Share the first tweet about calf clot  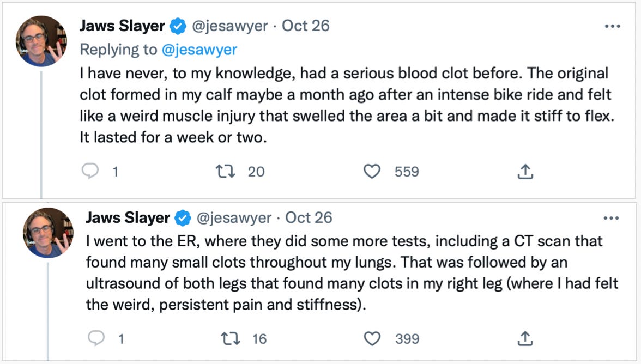click(x=524, y=172)
